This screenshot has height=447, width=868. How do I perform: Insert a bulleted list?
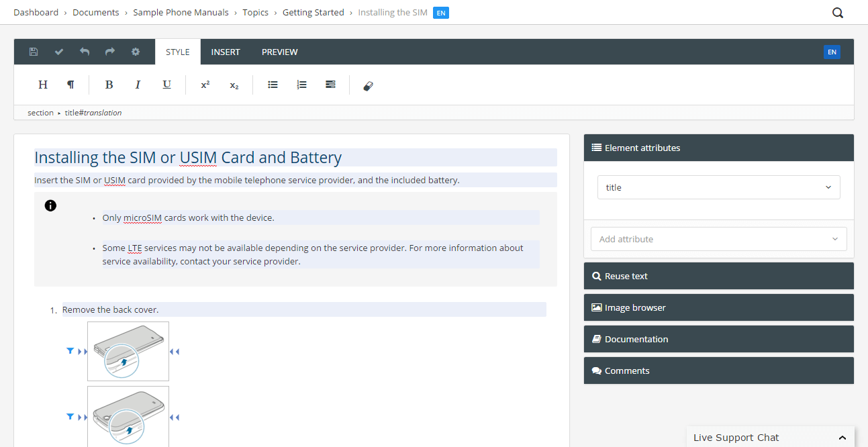(273, 85)
